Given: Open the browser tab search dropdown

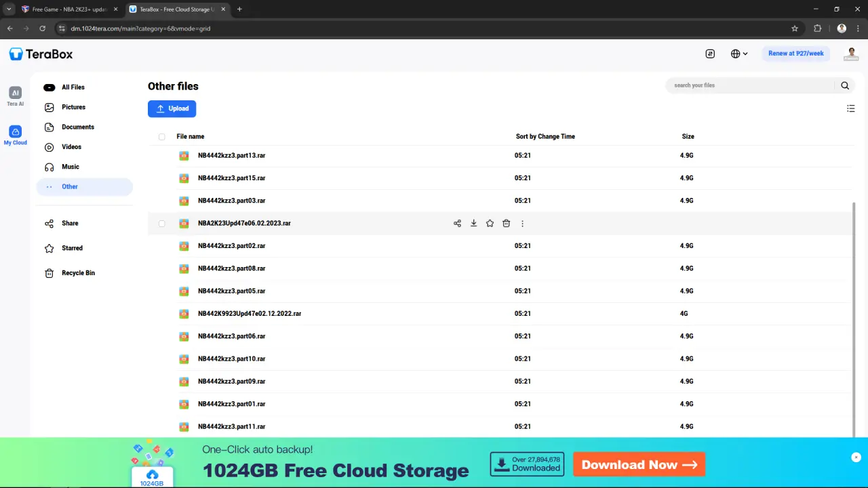Looking at the screenshot, I should tap(9, 9).
